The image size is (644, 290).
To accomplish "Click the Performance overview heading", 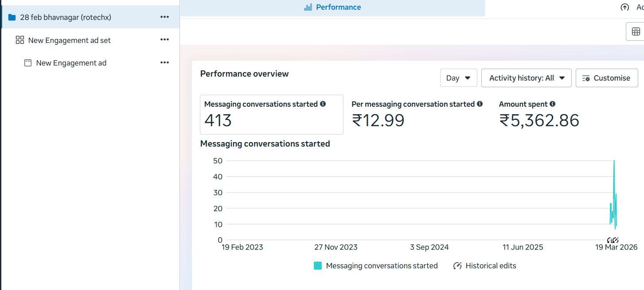I will tap(245, 73).
